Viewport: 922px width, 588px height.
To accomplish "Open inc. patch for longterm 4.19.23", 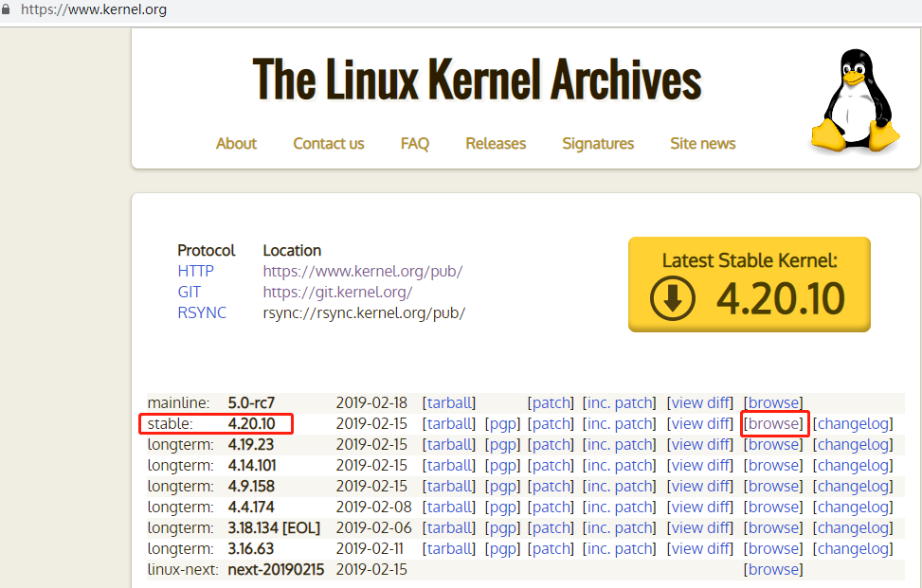I will [619, 445].
